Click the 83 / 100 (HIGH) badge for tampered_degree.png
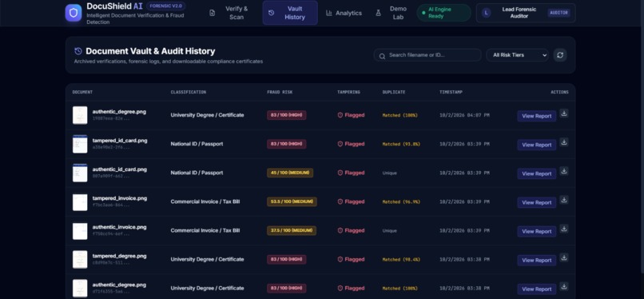Image resolution: width=644 pixels, height=299 pixels. 286,259
